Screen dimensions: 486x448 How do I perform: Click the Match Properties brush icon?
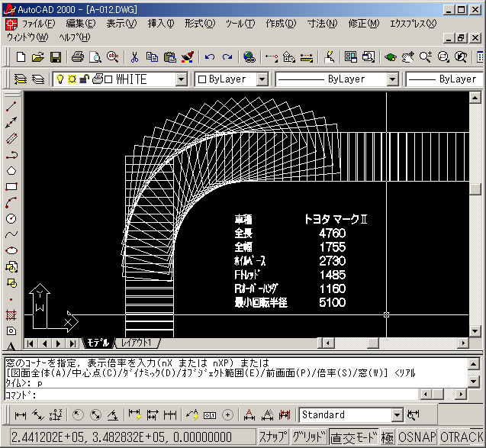[188, 57]
